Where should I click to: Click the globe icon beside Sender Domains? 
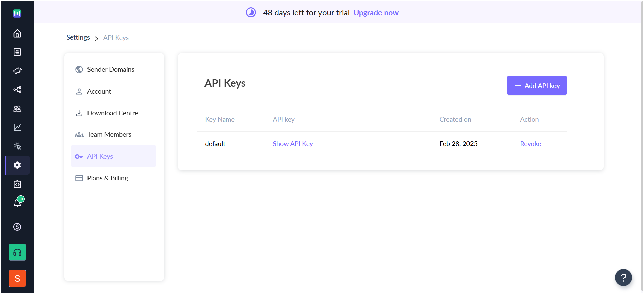pyautogui.click(x=79, y=69)
